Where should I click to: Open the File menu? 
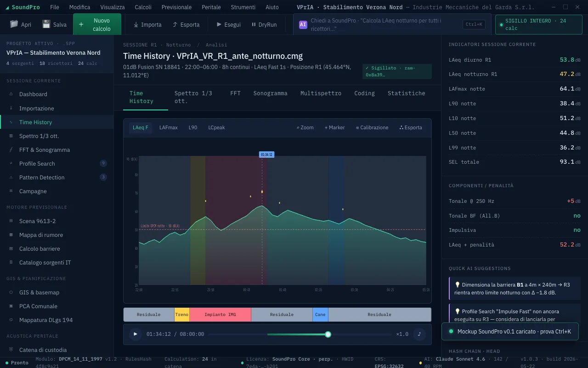pyautogui.click(x=54, y=7)
